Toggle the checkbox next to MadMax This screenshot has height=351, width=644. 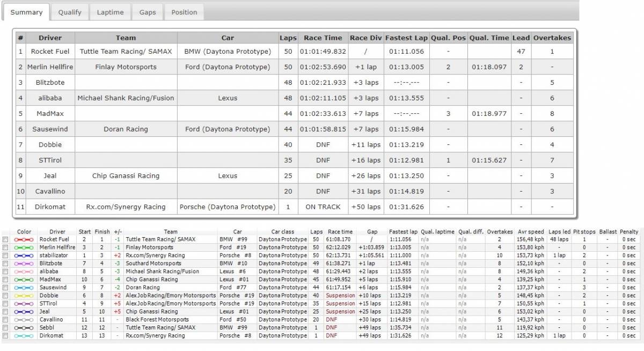[x=5, y=280]
